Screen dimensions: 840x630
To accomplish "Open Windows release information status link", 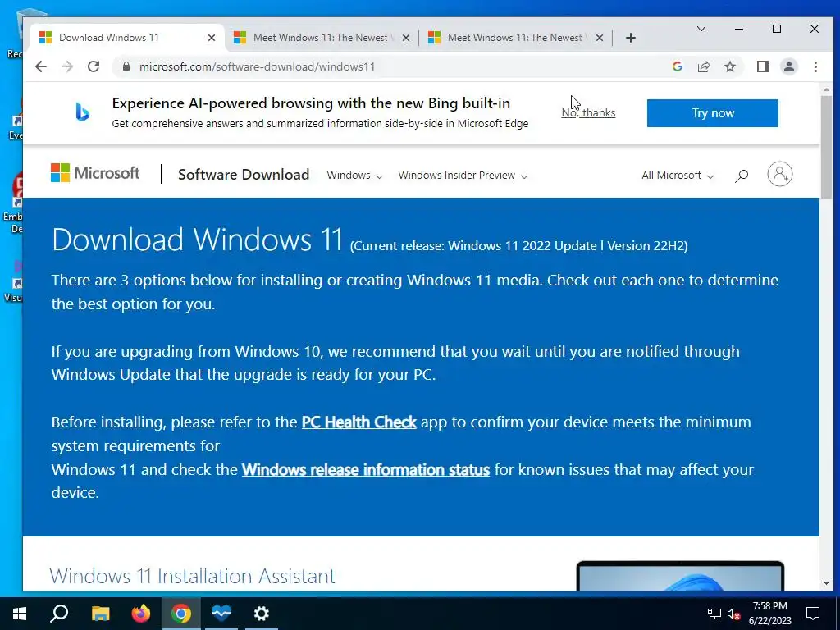I will click(x=365, y=470).
